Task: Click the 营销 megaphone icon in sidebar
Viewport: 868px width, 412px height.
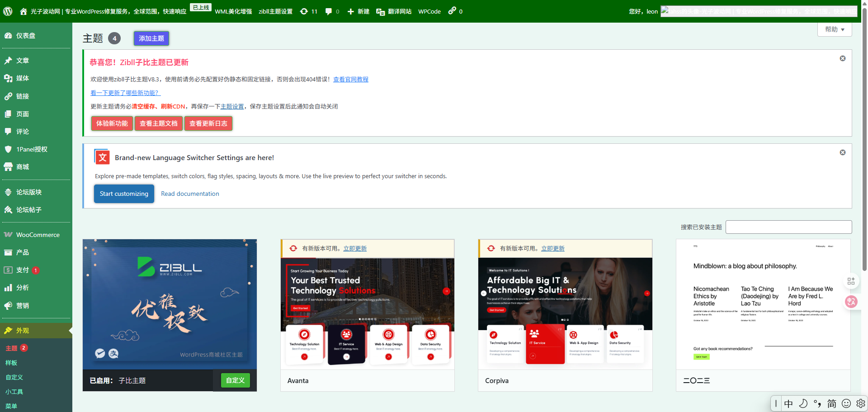Action: [8, 306]
